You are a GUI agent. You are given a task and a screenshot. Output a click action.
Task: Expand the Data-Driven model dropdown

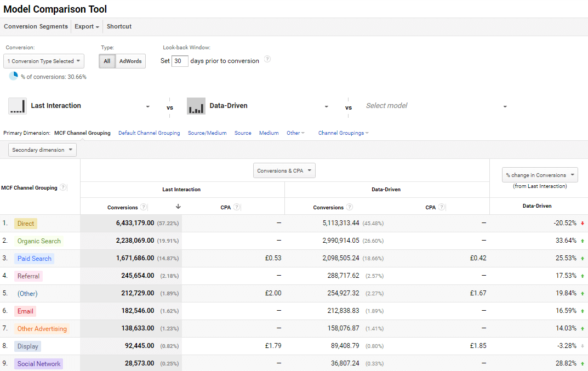[326, 106]
